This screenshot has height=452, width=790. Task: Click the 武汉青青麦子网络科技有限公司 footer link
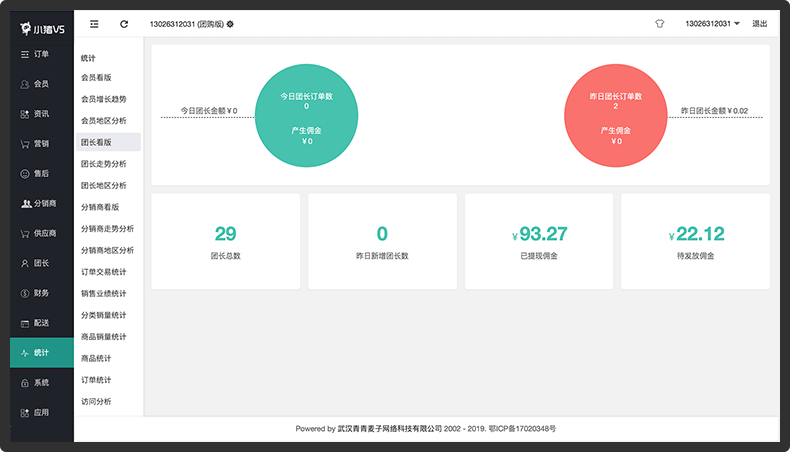389,429
